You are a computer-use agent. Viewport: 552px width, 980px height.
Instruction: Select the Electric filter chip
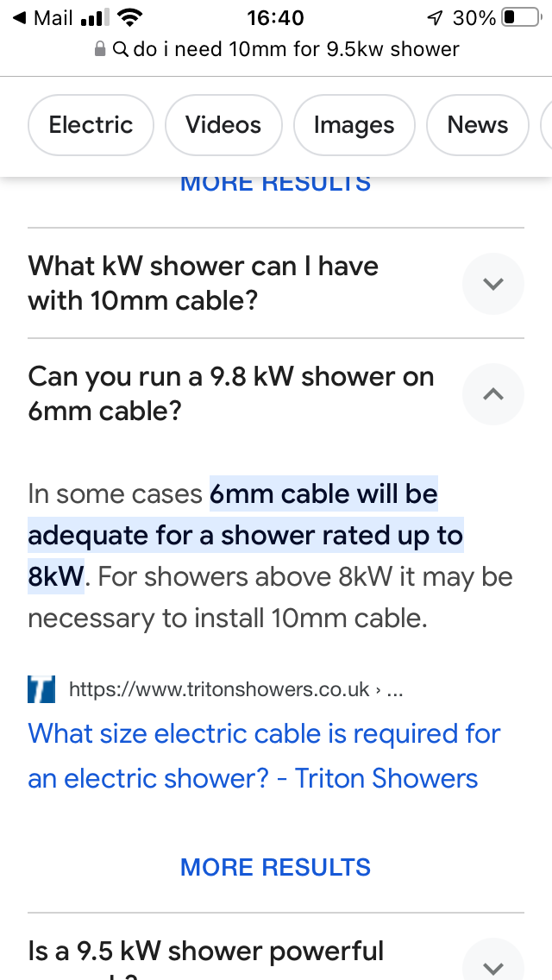pyautogui.click(x=91, y=125)
